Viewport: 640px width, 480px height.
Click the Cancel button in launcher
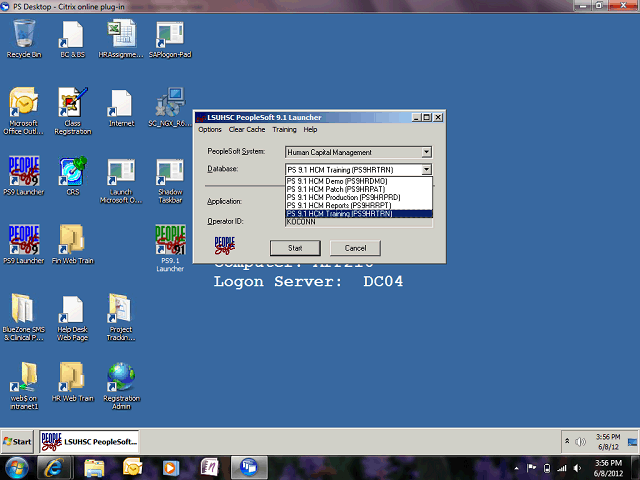pyautogui.click(x=355, y=248)
